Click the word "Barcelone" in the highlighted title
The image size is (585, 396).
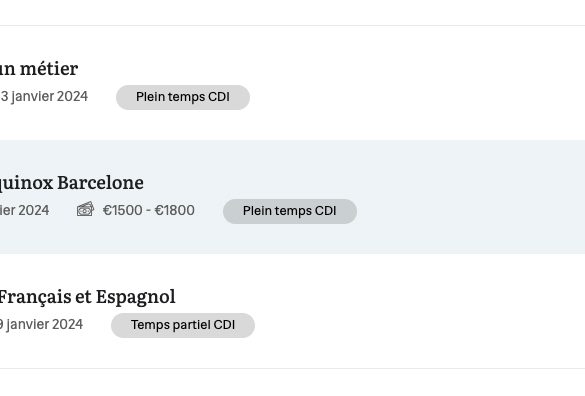point(100,183)
